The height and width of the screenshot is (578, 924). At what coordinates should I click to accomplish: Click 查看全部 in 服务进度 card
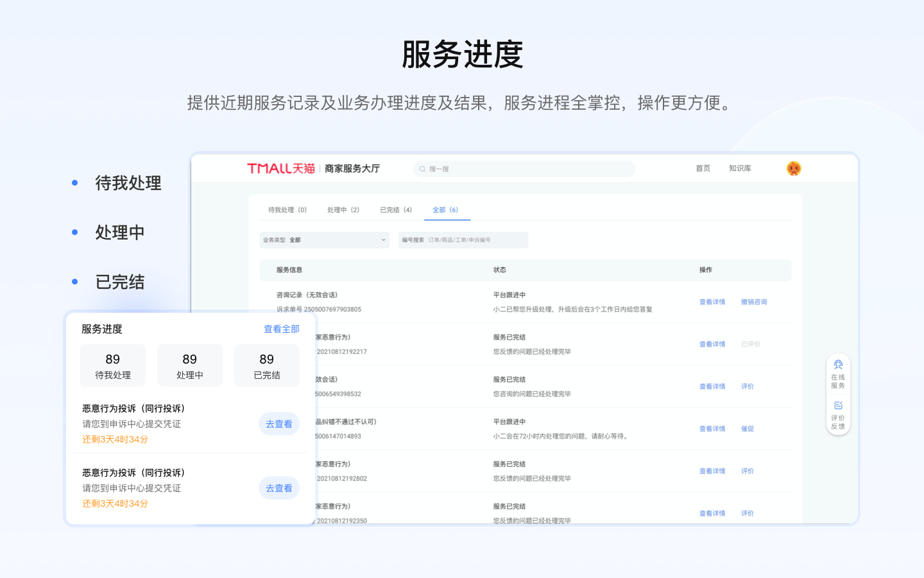[282, 329]
